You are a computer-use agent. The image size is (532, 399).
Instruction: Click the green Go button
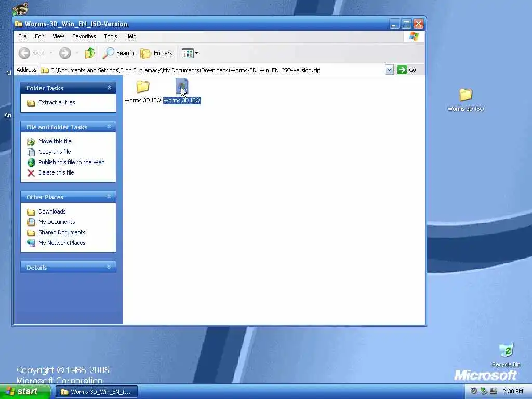coord(407,70)
